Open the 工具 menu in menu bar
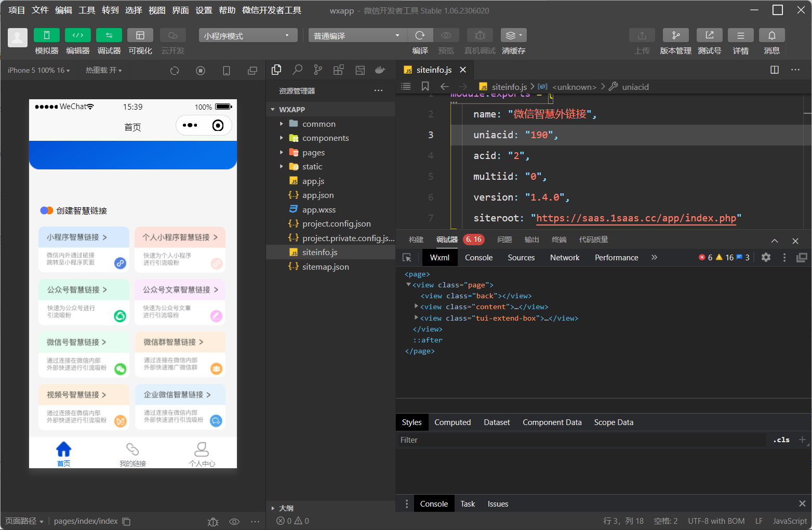Screen dimensions: 812x530 point(87,10)
